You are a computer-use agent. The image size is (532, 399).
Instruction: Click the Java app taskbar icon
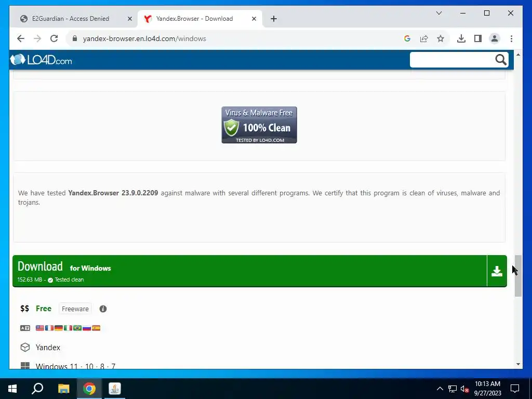click(115, 389)
